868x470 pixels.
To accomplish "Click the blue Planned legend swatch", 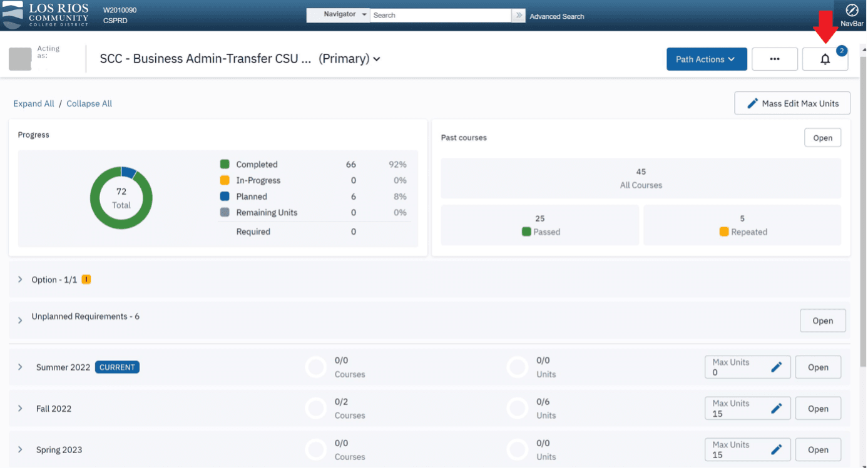I will tap(225, 197).
